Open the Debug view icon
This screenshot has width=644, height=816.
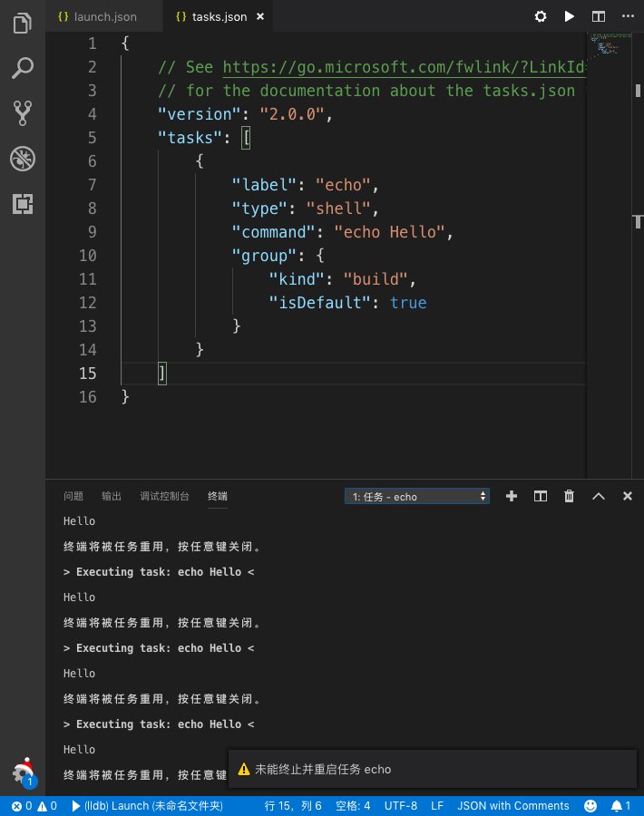click(22, 160)
